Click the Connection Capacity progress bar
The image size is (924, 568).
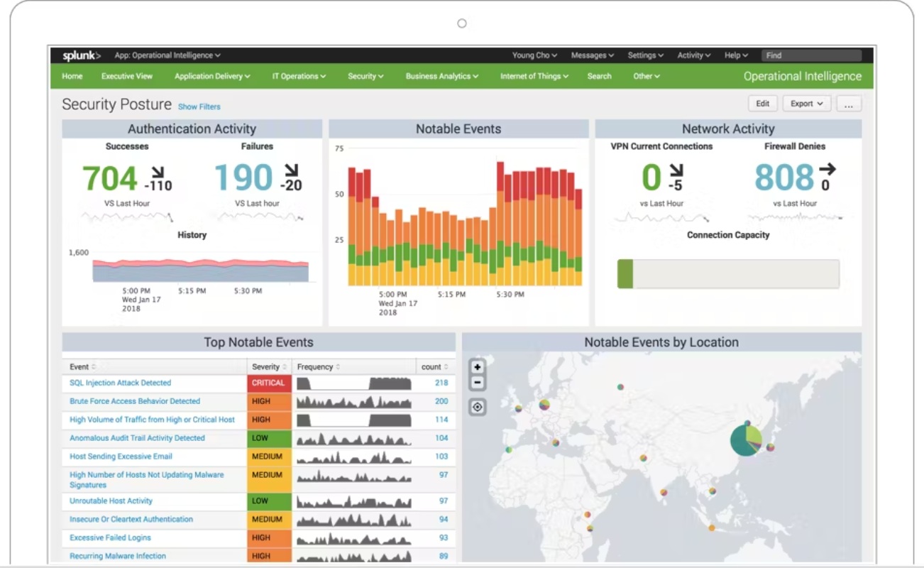(x=728, y=274)
